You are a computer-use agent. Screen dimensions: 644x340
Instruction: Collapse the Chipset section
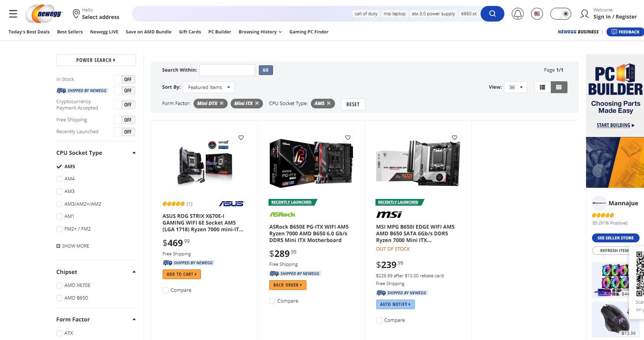134,272
